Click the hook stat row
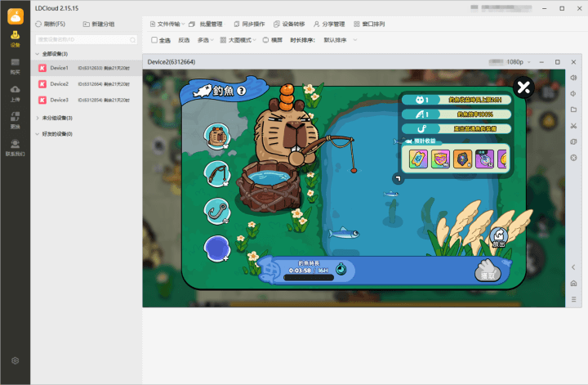Screen dimensions: 588x385 (457, 128)
